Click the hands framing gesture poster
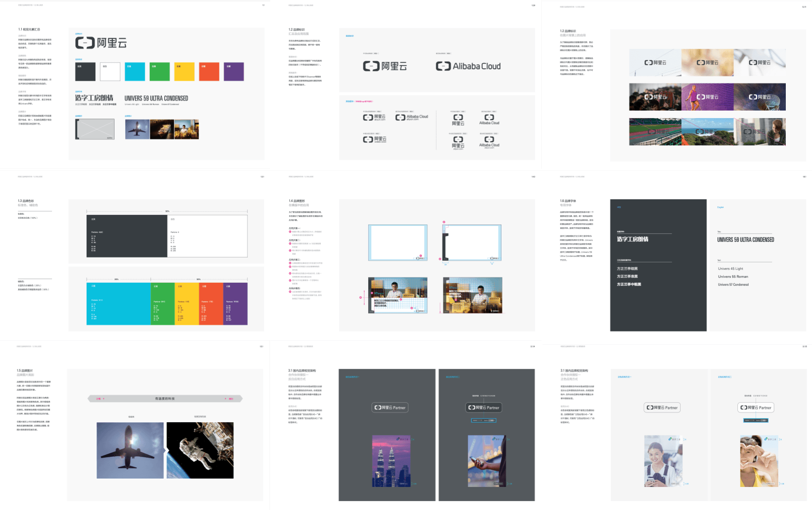812x510 pixels. [x=759, y=461]
